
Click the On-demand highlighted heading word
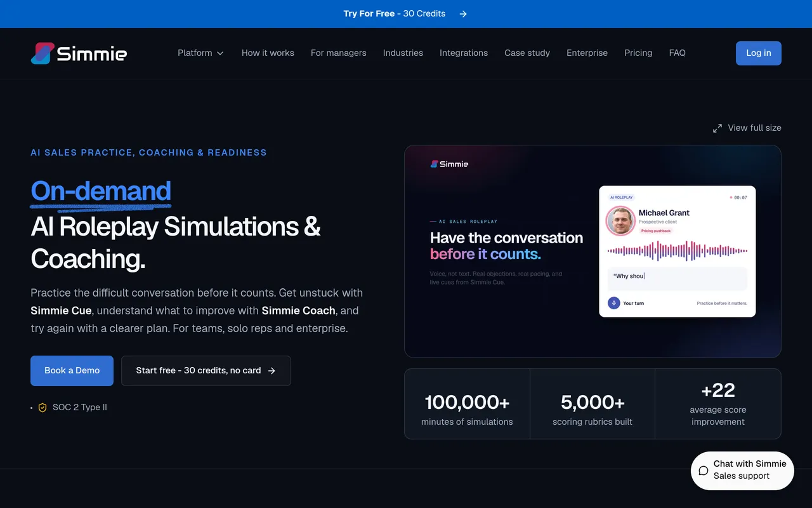[x=101, y=191]
